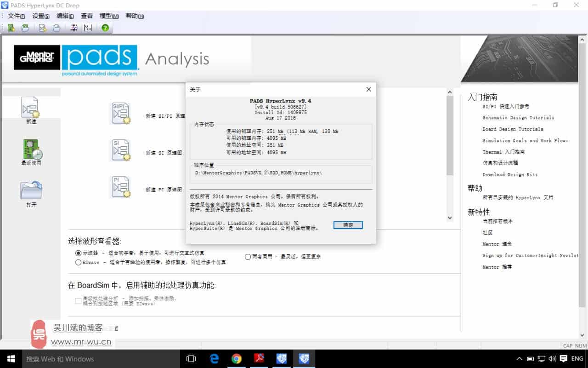The height and width of the screenshot is (368, 588).
Task: Select the 示波器 waveform viewer radio button
Action: [78, 253]
